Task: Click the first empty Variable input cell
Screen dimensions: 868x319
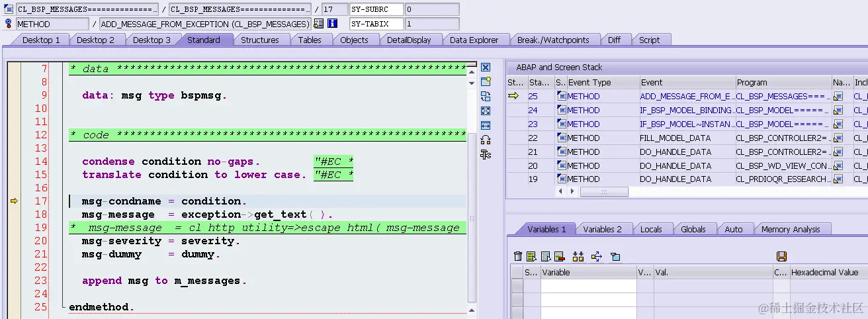Action: [x=588, y=285]
